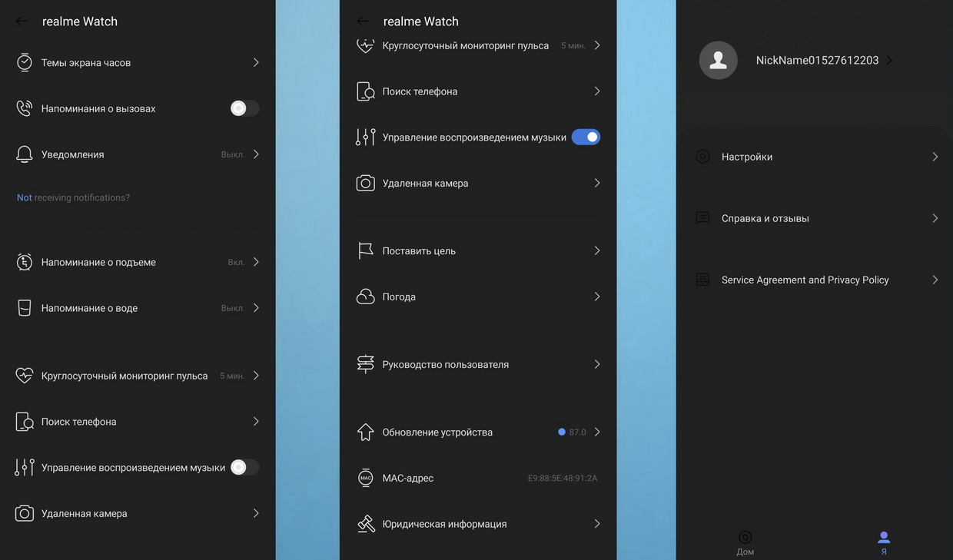
Task: Open Напоминание о подъеме chevron
Action: [256, 262]
